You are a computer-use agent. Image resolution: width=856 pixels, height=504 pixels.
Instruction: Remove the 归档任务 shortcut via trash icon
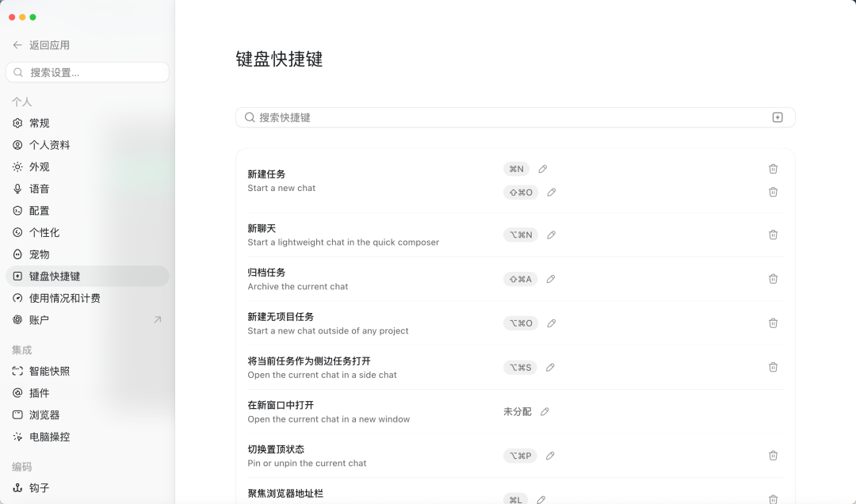point(773,279)
